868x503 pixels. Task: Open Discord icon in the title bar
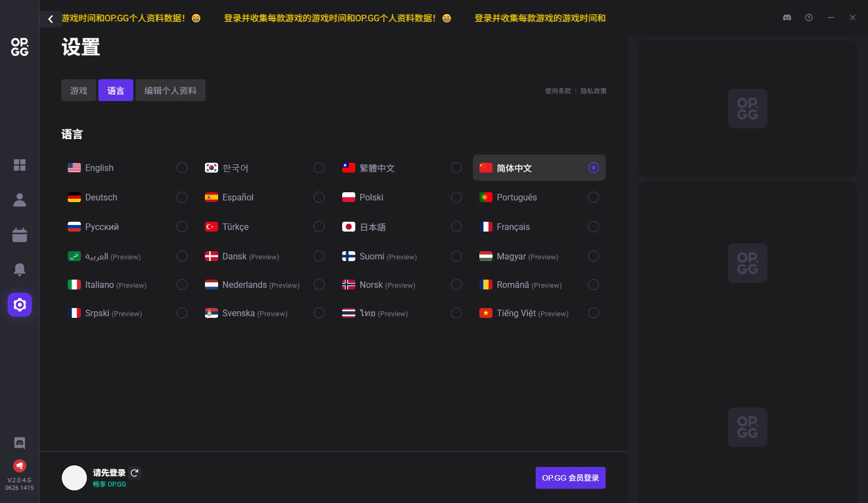[x=787, y=17]
